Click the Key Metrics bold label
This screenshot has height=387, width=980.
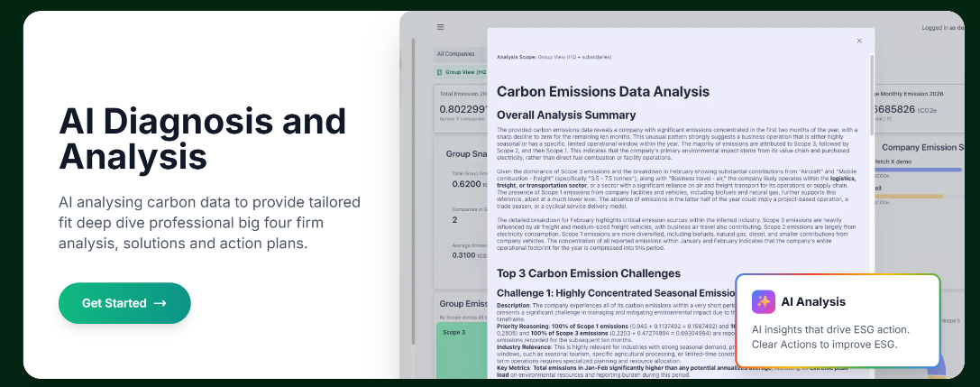(x=515, y=369)
